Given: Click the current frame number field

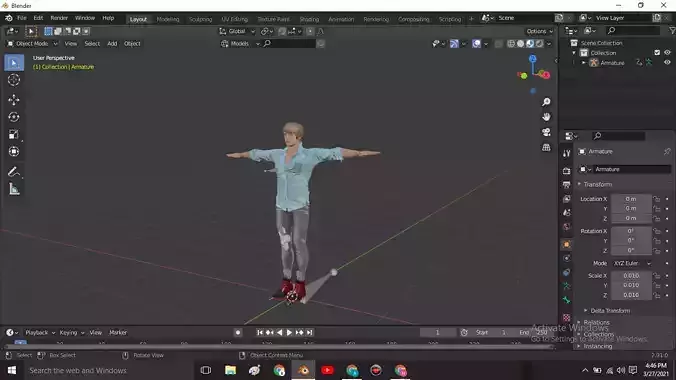Looking at the screenshot, I should point(437,333).
